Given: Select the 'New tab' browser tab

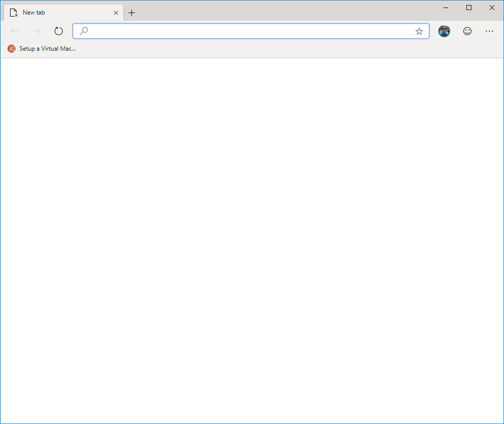Looking at the screenshot, I should tap(60, 12).
